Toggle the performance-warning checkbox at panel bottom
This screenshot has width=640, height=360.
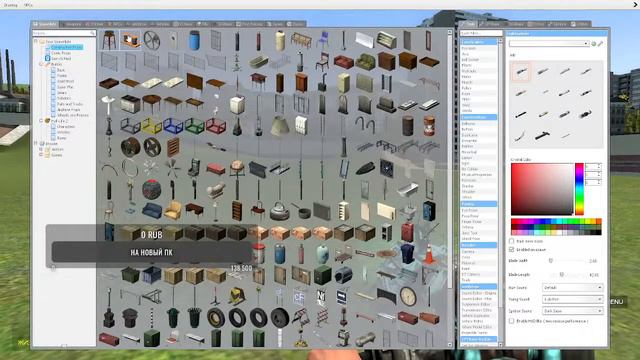tap(511, 321)
